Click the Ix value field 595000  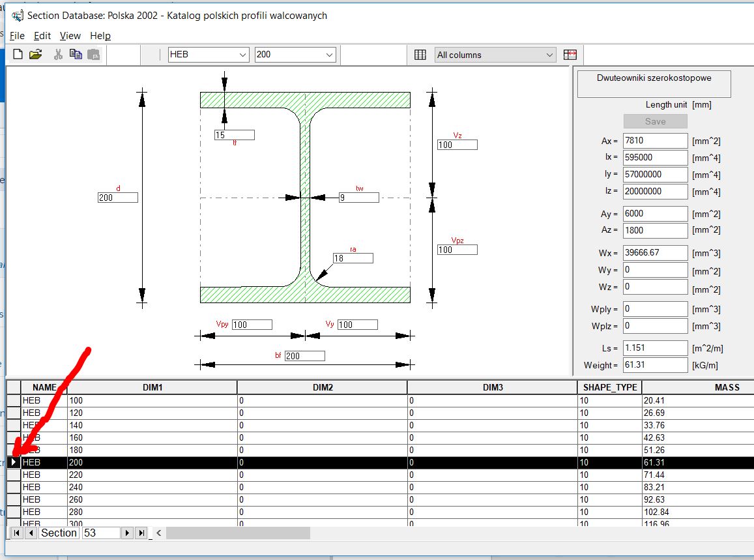(x=655, y=157)
